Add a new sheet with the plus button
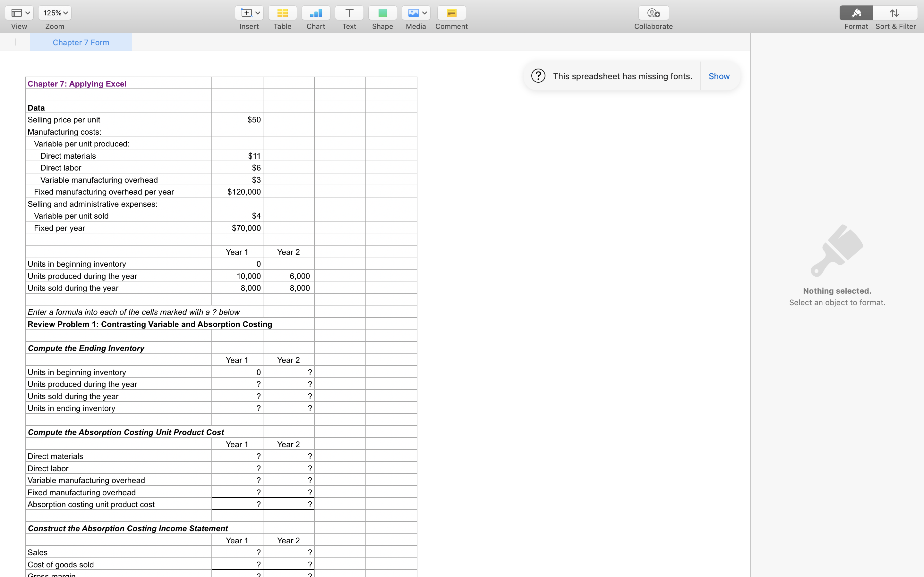The height and width of the screenshot is (577, 924). pyautogui.click(x=14, y=42)
